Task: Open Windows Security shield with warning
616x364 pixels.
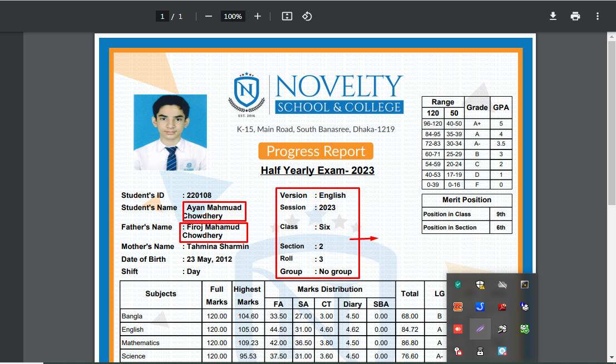Action: pyautogui.click(x=480, y=285)
